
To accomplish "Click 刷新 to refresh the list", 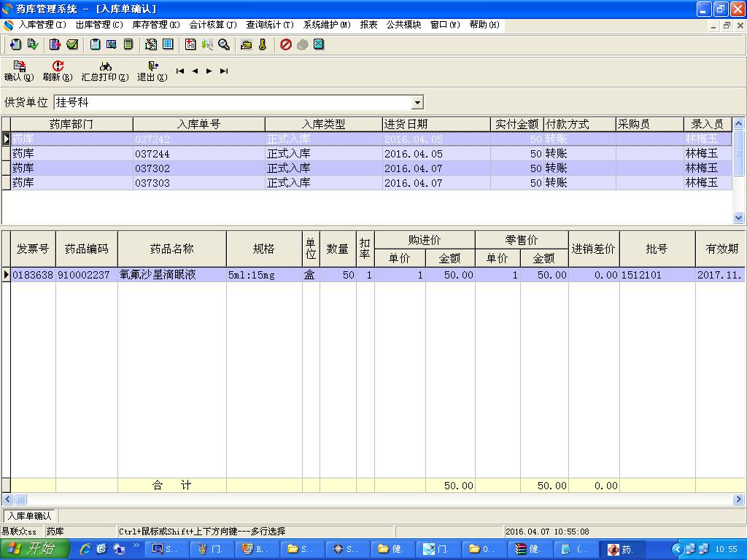I will pyautogui.click(x=58, y=71).
